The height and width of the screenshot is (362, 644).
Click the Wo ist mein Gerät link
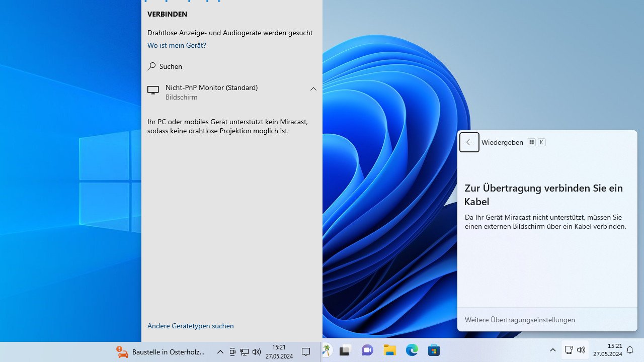click(176, 45)
